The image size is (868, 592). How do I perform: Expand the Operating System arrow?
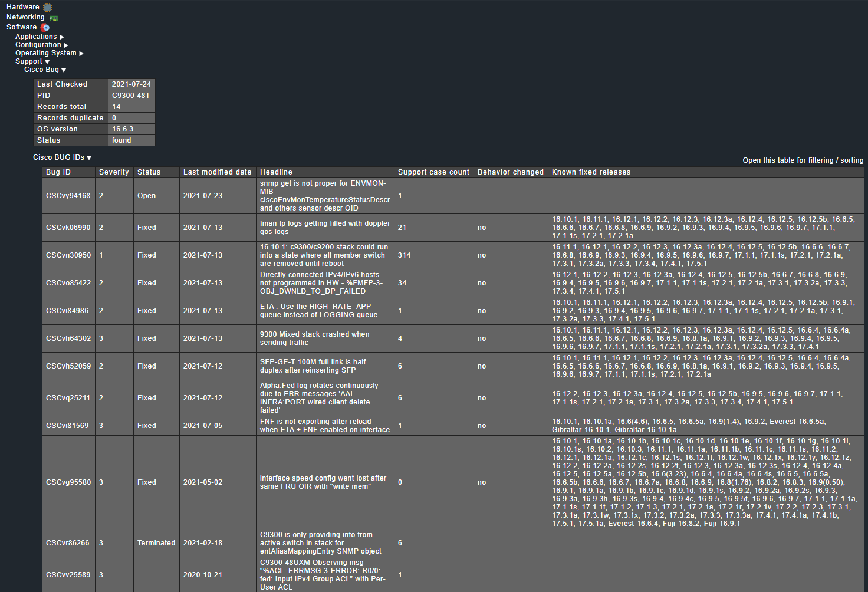point(81,54)
